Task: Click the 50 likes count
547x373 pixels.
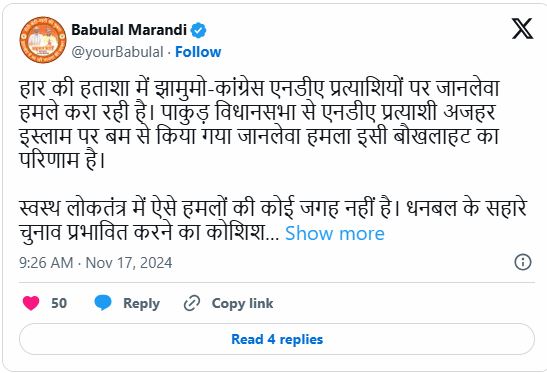Action: (x=59, y=303)
